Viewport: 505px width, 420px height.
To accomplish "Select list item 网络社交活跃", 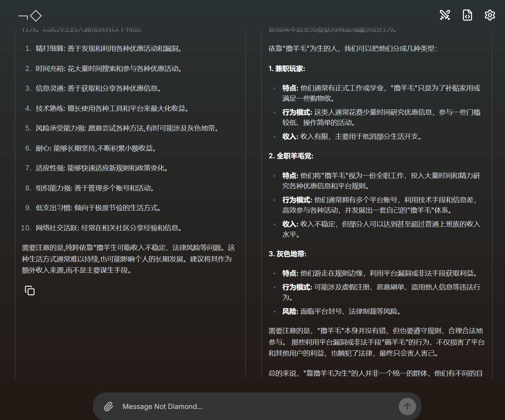I will pos(109,228).
